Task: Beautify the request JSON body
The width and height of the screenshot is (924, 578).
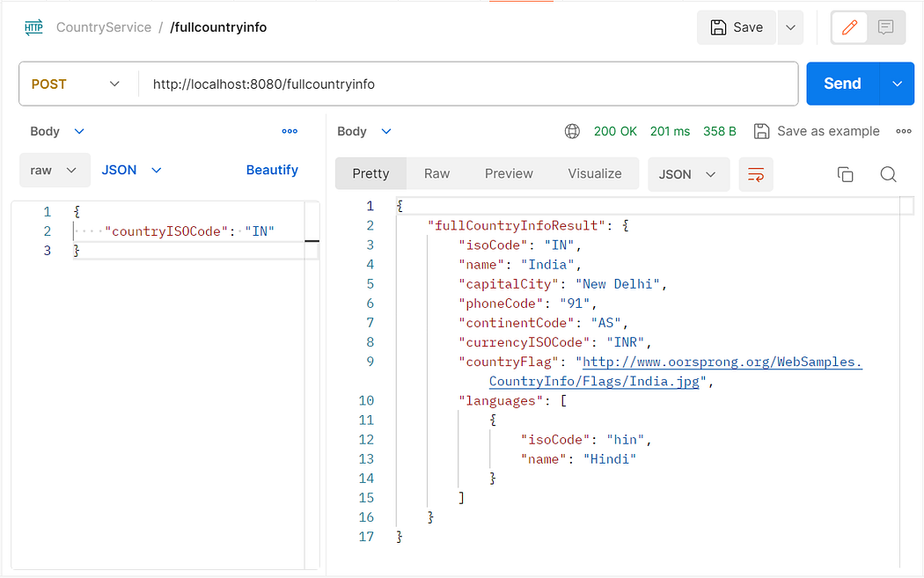Action: (272, 170)
